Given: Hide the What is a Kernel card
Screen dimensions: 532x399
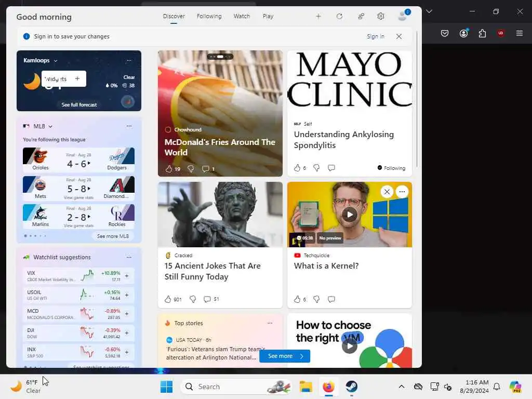Looking at the screenshot, I should point(387,192).
